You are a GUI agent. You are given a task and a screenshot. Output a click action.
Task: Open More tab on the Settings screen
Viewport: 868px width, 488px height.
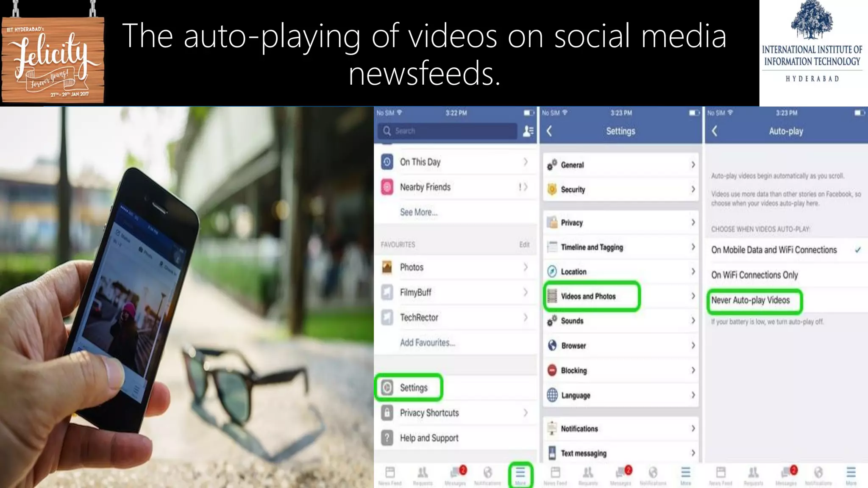coord(686,475)
